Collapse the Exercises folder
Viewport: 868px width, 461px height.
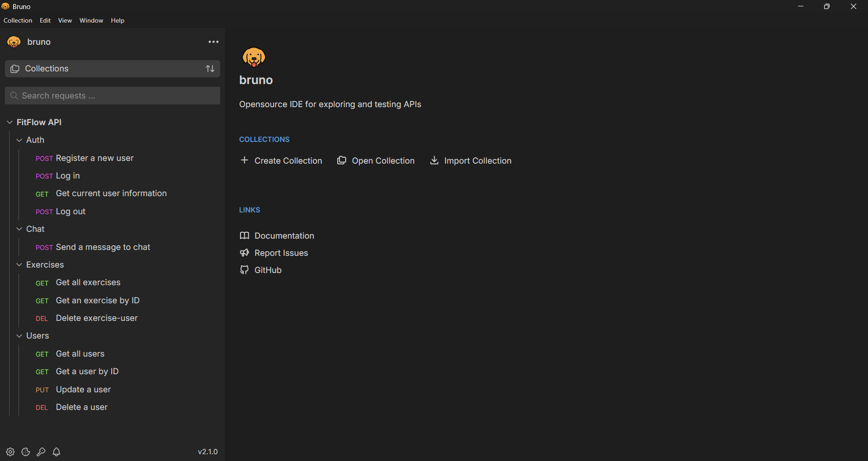click(x=19, y=265)
